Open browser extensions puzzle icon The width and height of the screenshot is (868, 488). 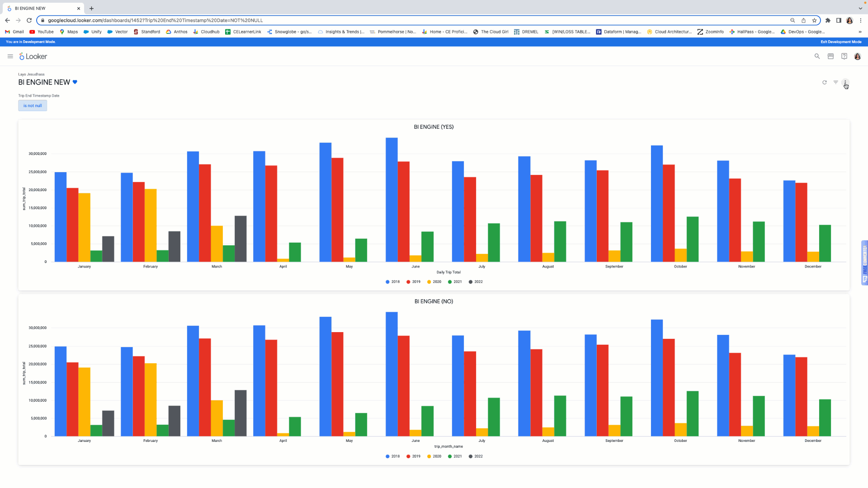point(828,20)
